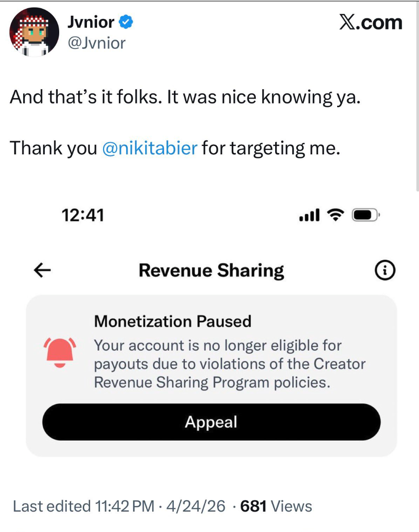
Task: Select the cellular signal bars icon
Action: click(310, 214)
